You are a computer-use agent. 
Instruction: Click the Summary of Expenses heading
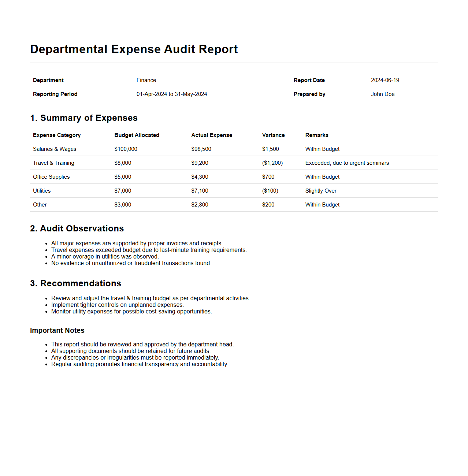(x=84, y=118)
